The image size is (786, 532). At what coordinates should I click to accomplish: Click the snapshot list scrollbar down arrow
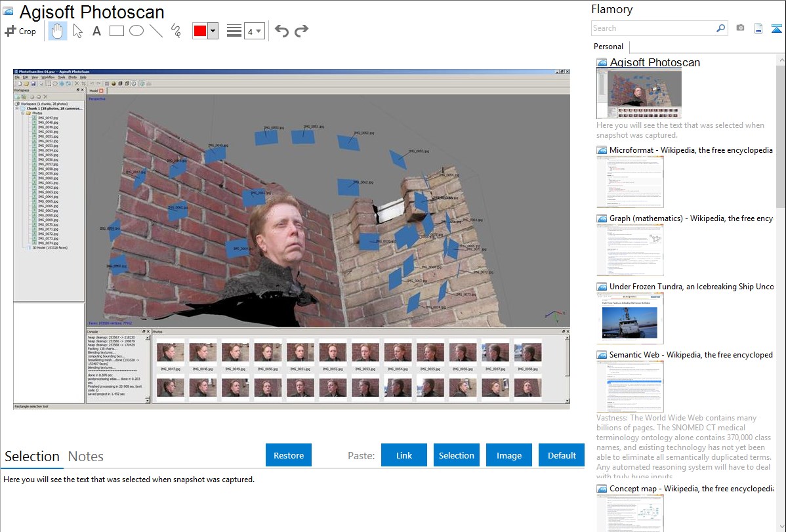click(x=781, y=527)
